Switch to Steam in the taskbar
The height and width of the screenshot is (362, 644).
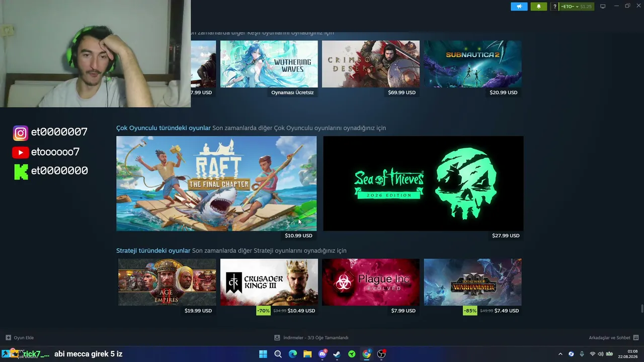[337, 354]
